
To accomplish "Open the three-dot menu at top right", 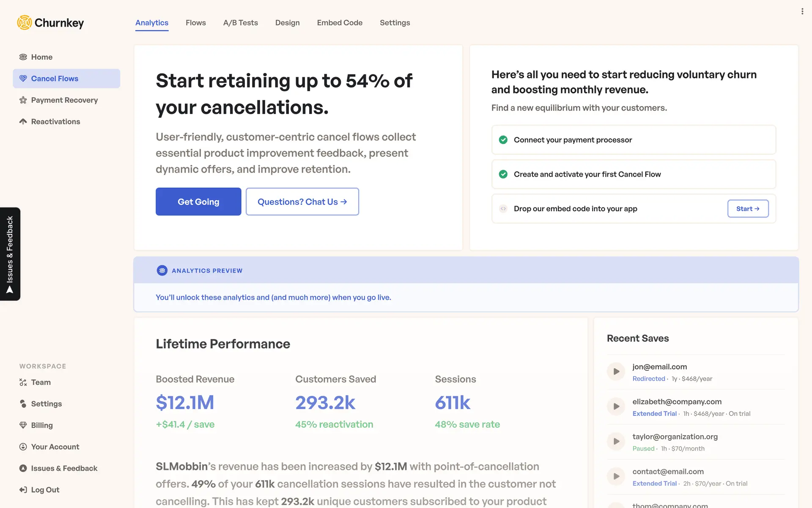I will click(802, 11).
